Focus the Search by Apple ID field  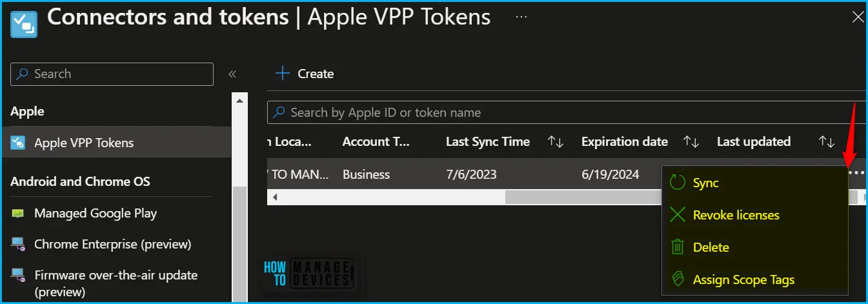pos(568,112)
